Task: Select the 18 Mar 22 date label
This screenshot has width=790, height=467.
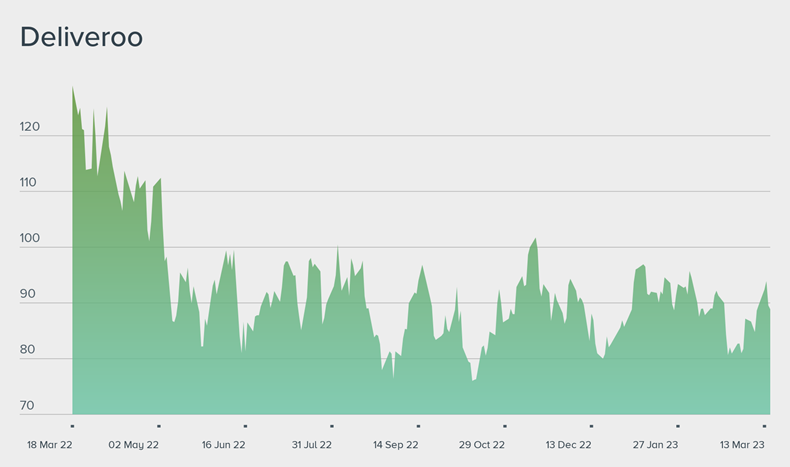Action: (48, 445)
